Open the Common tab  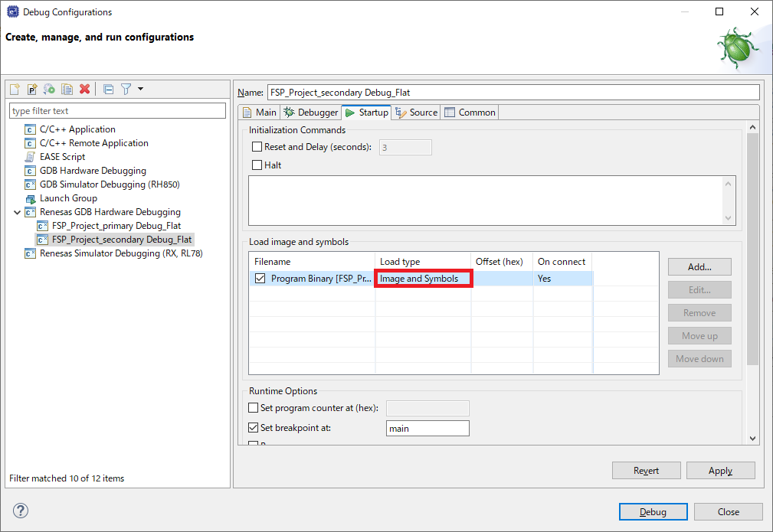[x=470, y=113]
